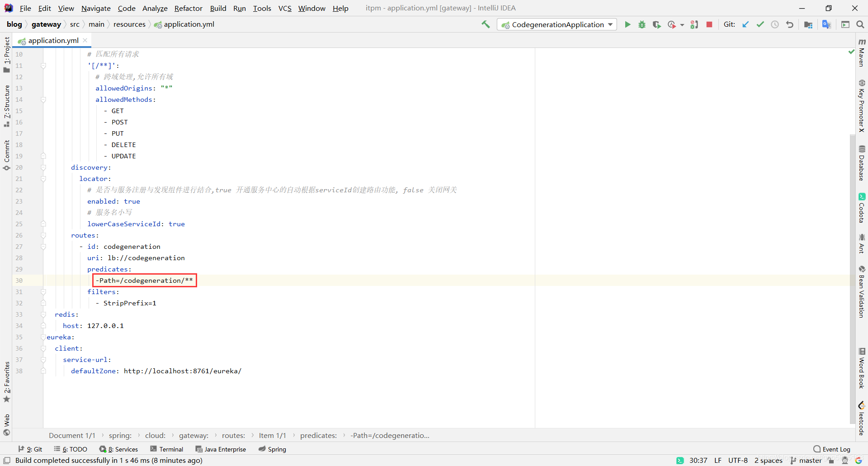Image resolution: width=868 pixels, height=466 pixels.
Task: Click the master Git branch widget
Action: pyautogui.click(x=806, y=461)
